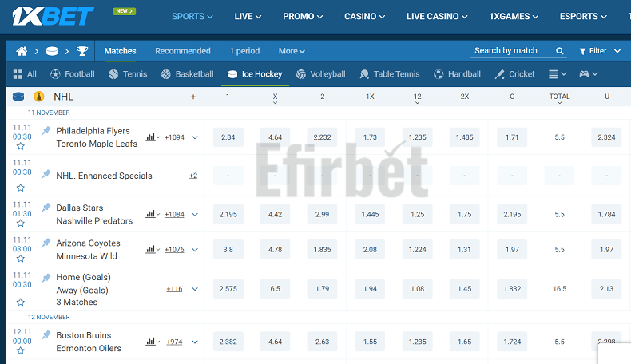Open the 1XGAMES dropdown menu
The width and height of the screenshot is (631, 364).
tap(514, 17)
